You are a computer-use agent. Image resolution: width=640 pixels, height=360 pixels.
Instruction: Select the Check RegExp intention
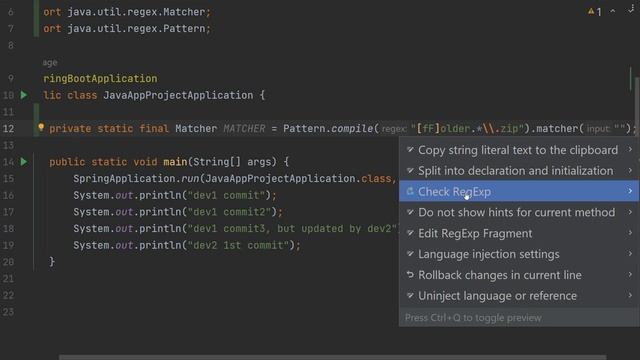(x=519, y=191)
